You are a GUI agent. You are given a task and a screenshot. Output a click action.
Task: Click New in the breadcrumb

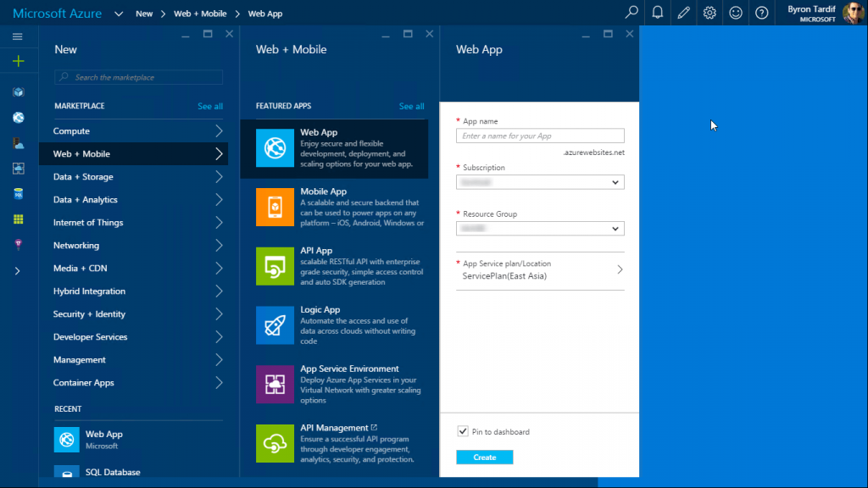click(144, 14)
